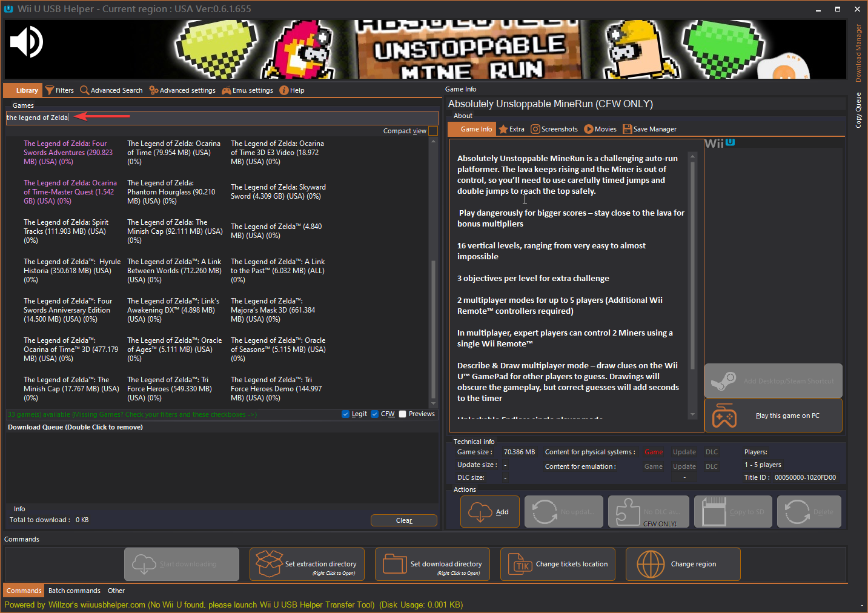The height and width of the screenshot is (613, 868).
Task: Mute the banner sound speaker icon
Action: pos(26,42)
